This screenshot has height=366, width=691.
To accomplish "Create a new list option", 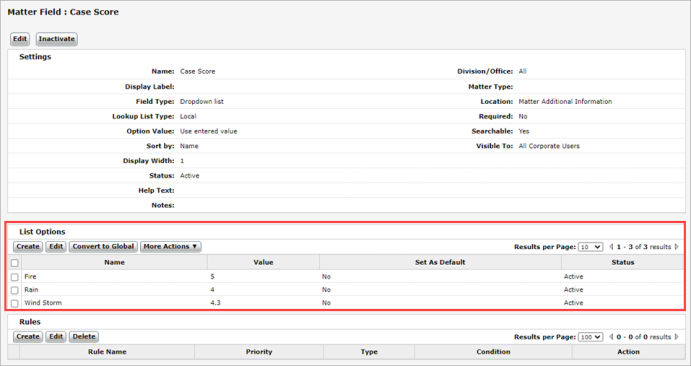I will click(28, 247).
